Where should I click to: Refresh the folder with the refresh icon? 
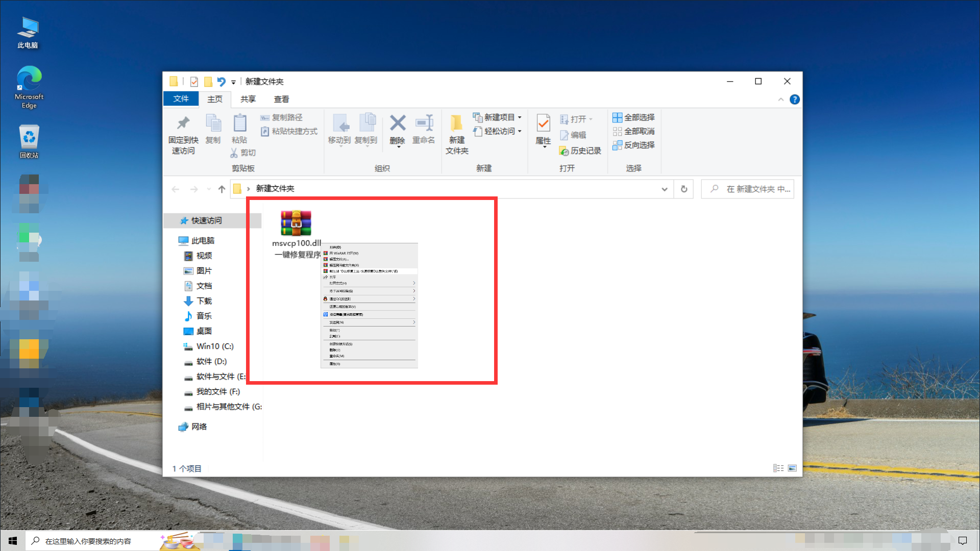pyautogui.click(x=683, y=189)
